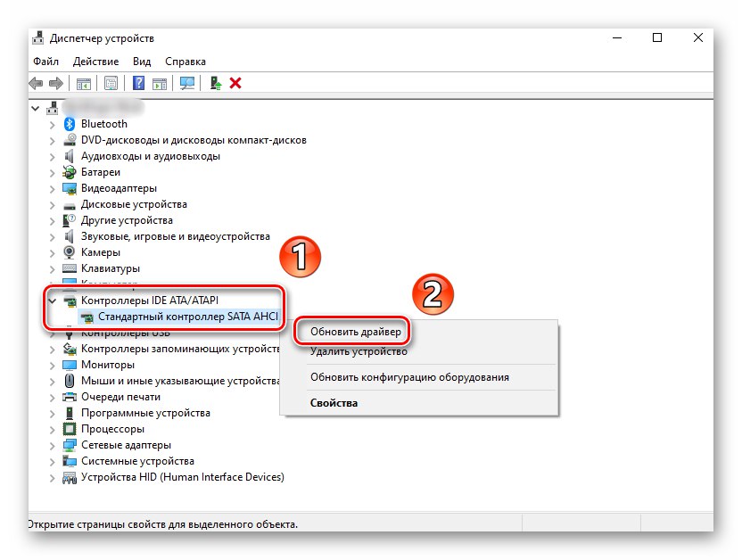Click the Контроллеры запоминающих устройств icon
This screenshot has height=560, width=742.
(x=70, y=349)
